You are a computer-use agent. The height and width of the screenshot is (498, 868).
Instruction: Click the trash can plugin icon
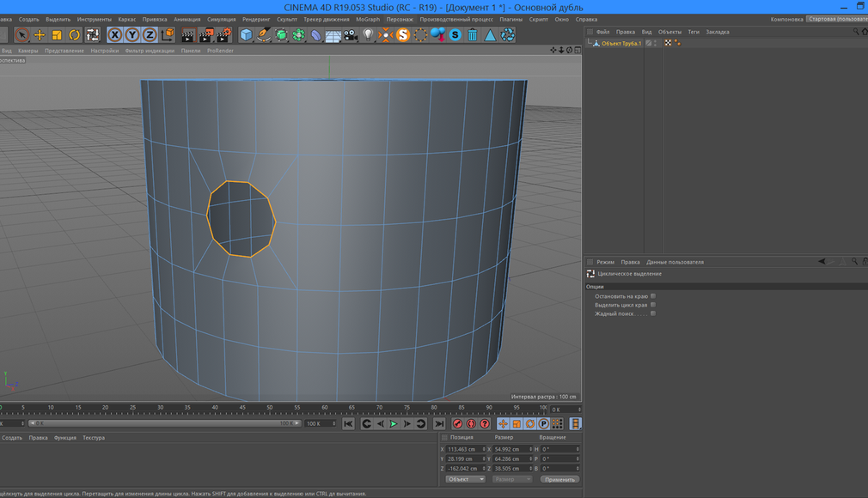tap(473, 35)
